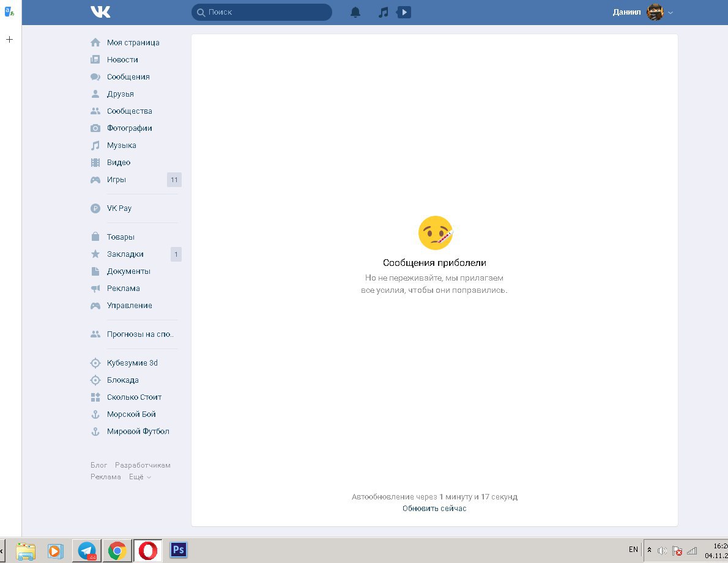The height and width of the screenshot is (563, 728).
Task: Click the Закладки counter badge 1
Action: (176, 254)
